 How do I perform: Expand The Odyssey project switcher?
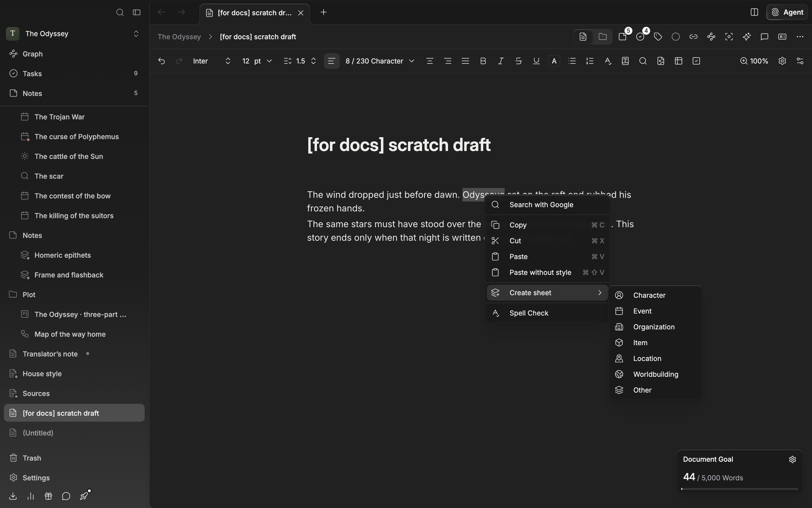point(136,34)
